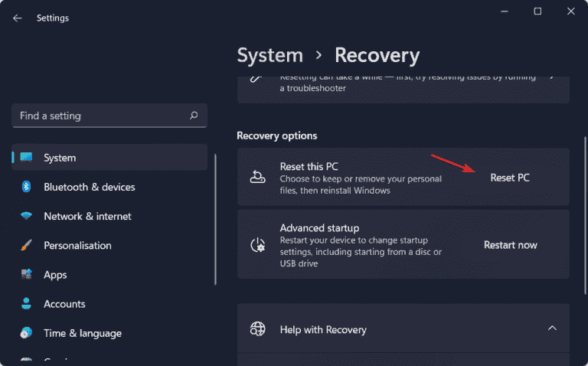The width and height of the screenshot is (588, 366).
Task: Go to System breadcrumb in the header
Action: (x=269, y=56)
